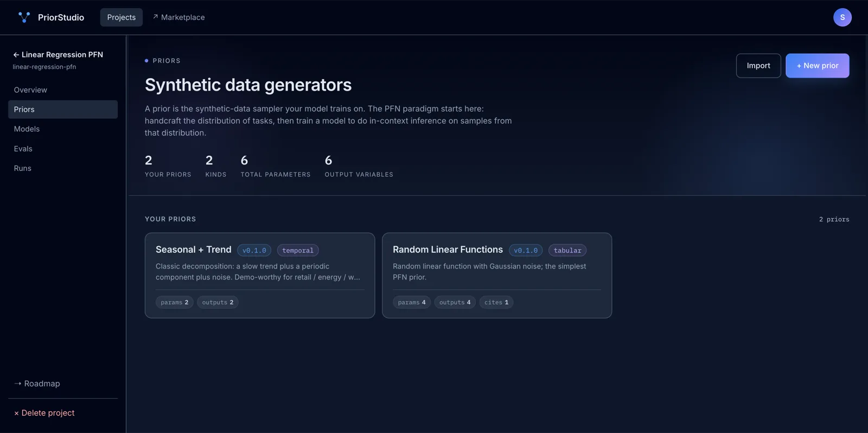
Task: Click the back arrow beside Linear Regression PFN
Action: click(x=16, y=55)
